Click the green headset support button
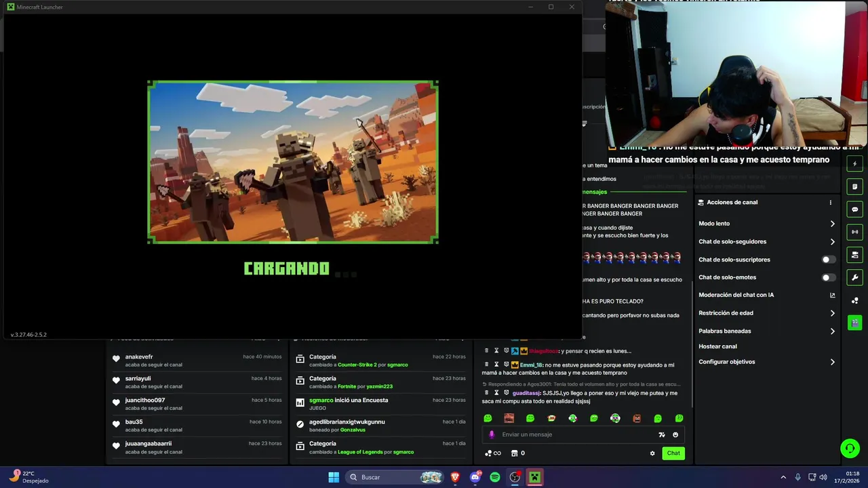This screenshot has width=868, height=488. coord(850,448)
